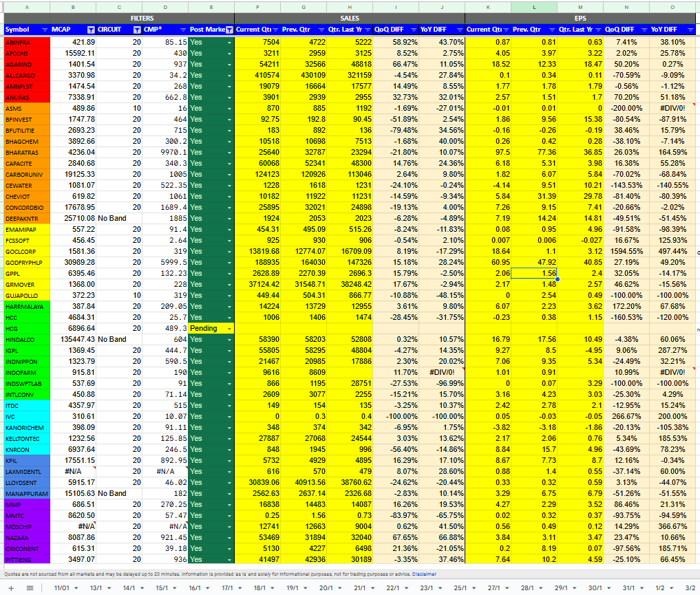Open EPS Current Qtr filter icon
Screen dimensions: 700x595
(507, 30)
